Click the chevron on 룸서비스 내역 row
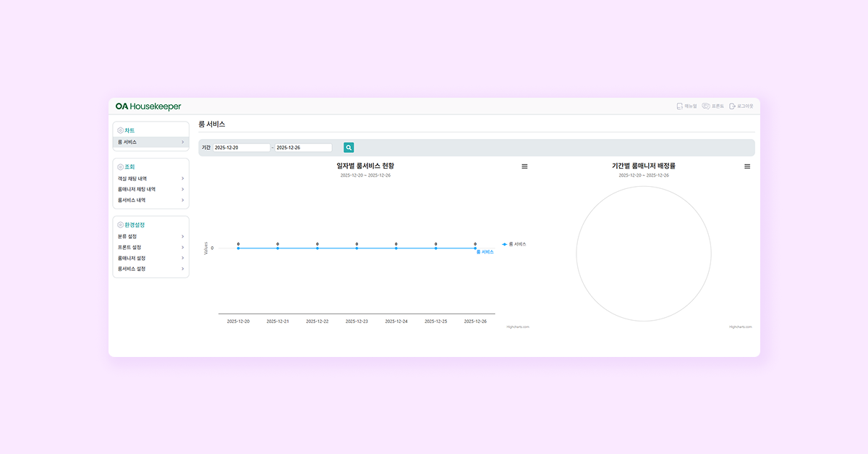 click(x=182, y=200)
